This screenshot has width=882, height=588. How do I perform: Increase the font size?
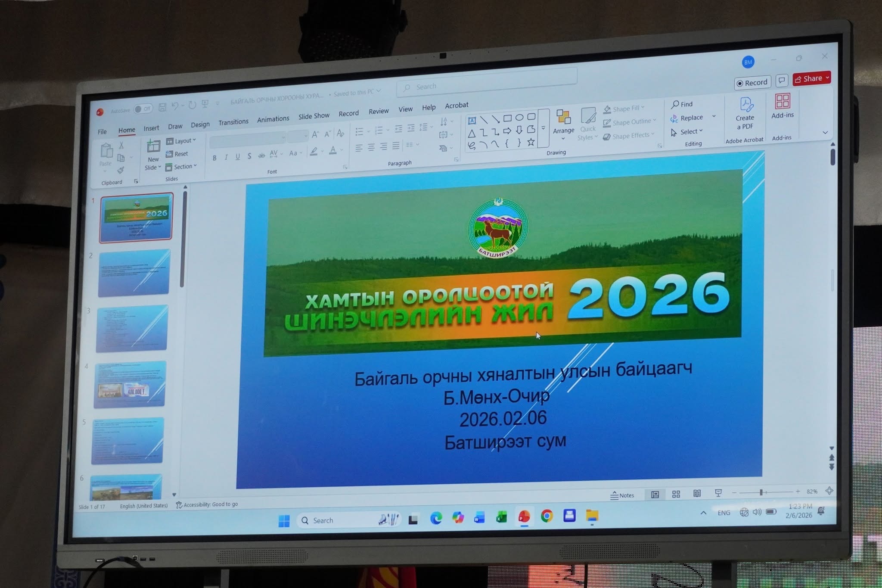pyautogui.click(x=315, y=134)
